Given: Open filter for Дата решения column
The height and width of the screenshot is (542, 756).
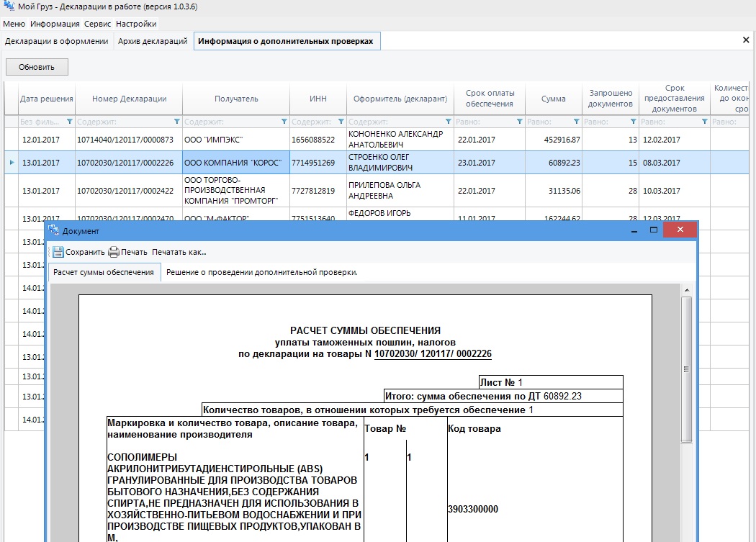Looking at the screenshot, I should point(70,122).
